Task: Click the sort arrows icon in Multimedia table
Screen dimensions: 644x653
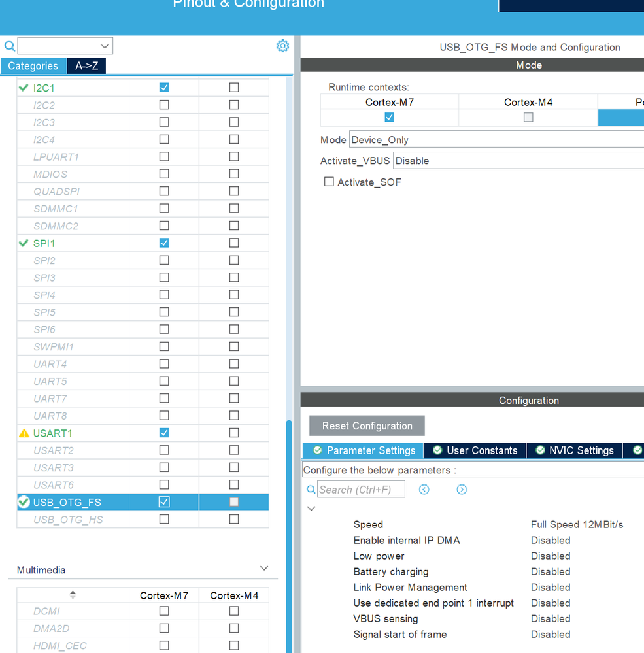Action: 73,595
